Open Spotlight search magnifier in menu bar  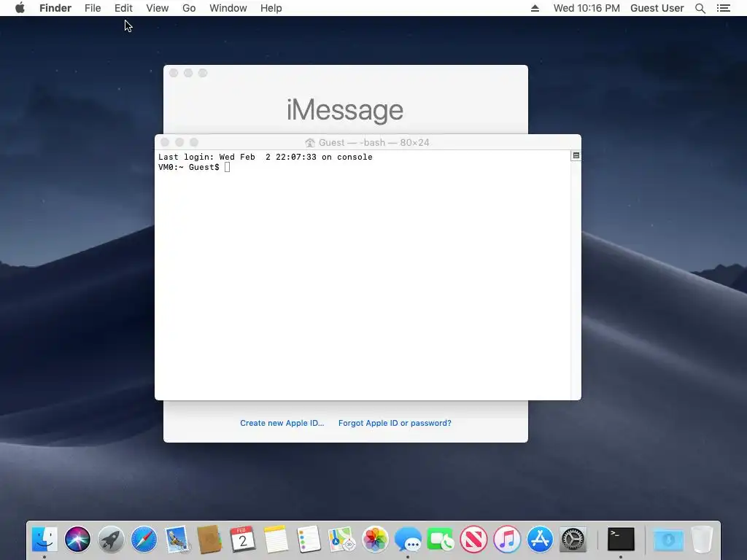coord(700,8)
